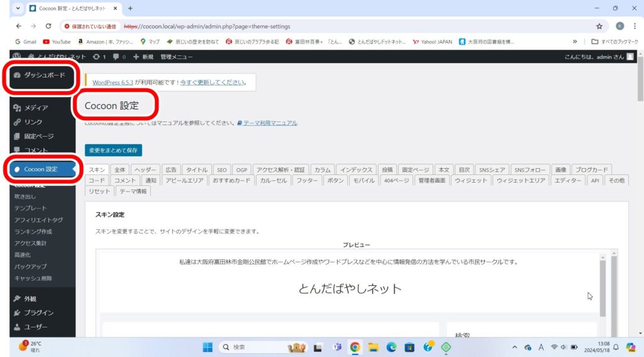
Task: Click the Chrome profile avatar icon
Action: [x=619, y=26]
